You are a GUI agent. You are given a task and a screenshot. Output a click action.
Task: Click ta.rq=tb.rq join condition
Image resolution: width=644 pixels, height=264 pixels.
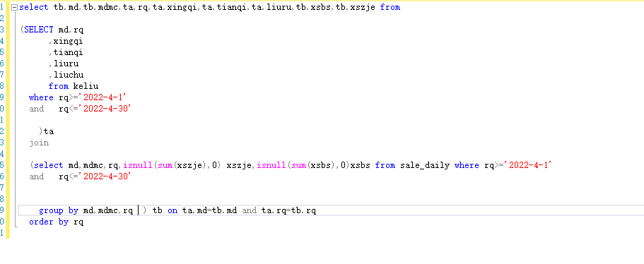(288, 211)
